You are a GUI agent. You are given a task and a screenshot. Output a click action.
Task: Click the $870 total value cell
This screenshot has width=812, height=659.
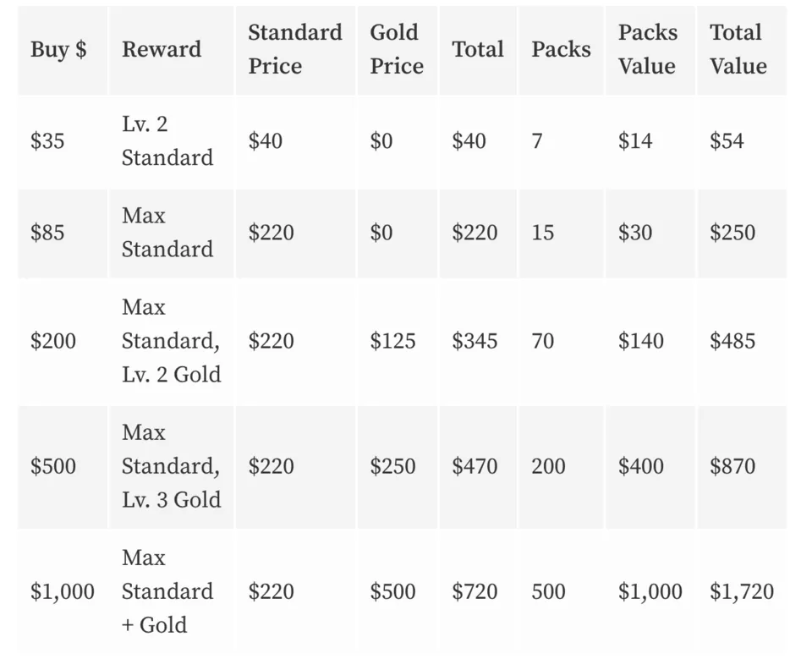(x=732, y=466)
